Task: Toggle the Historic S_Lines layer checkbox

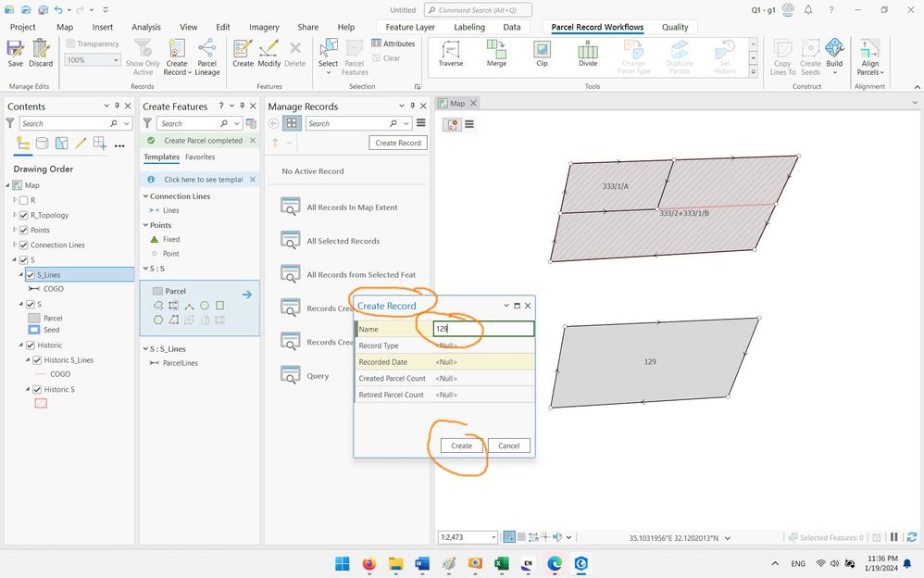Action: pos(37,359)
